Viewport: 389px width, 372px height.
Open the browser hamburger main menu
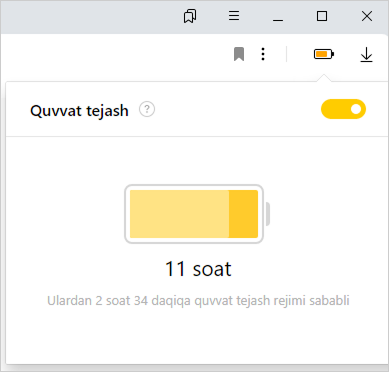234,16
